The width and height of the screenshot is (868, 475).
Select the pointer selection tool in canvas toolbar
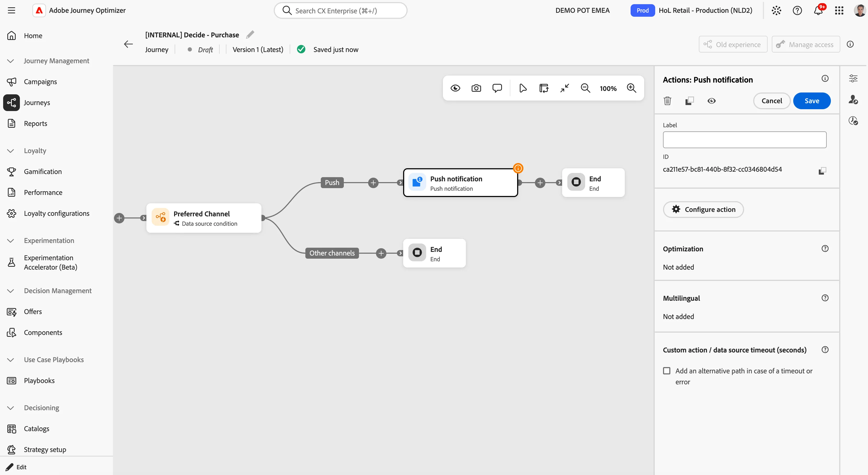click(523, 88)
